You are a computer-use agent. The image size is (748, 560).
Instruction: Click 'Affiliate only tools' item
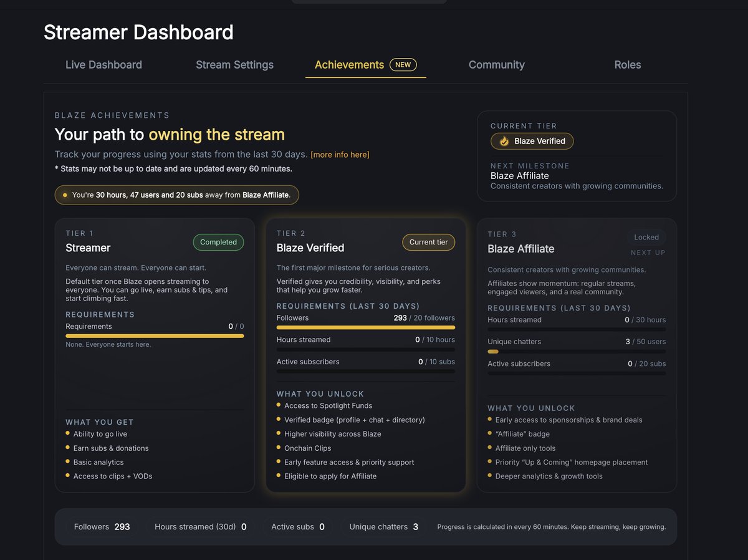[525, 448]
